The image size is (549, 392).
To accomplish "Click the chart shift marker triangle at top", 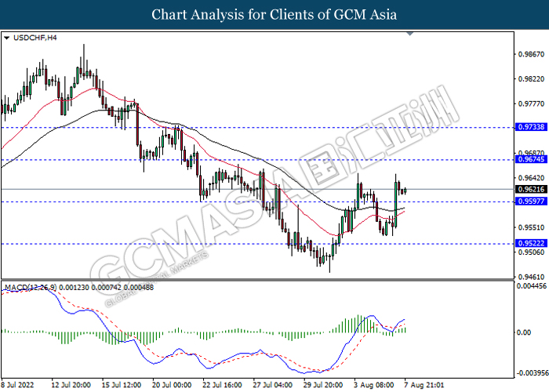I will (410, 34).
